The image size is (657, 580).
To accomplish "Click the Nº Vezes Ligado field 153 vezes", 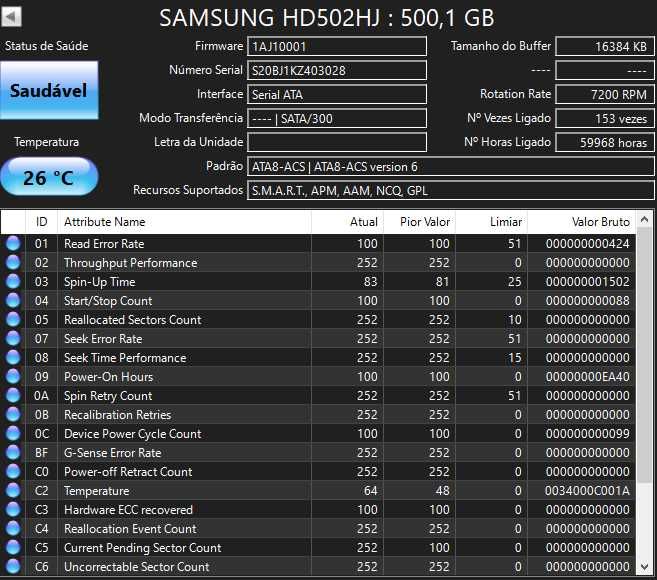I will coord(604,118).
